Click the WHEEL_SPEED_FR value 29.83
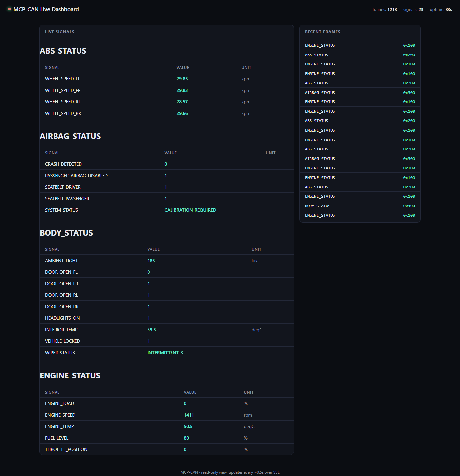 (x=182, y=90)
